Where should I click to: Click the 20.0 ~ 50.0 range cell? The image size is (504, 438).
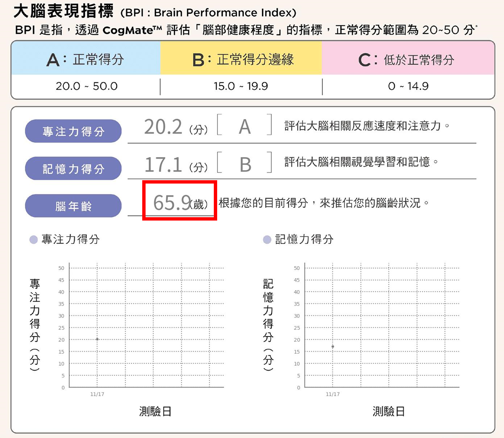tap(86, 86)
